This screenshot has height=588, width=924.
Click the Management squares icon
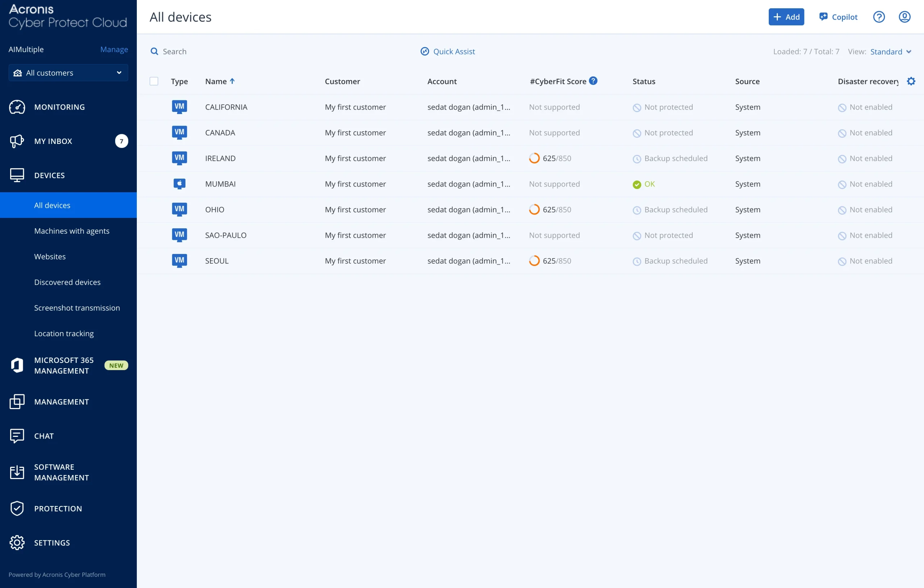tap(17, 401)
